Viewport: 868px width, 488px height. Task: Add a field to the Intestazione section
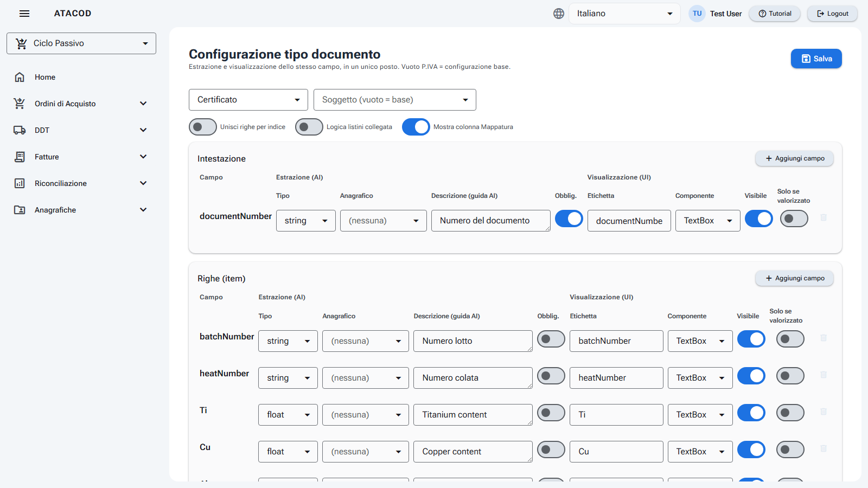click(x=795, y=158)
